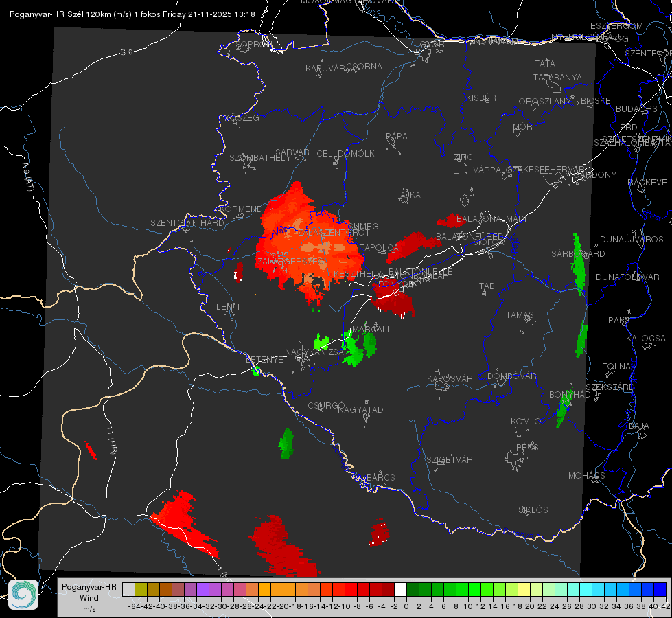Viewport: 672px width, 618px height.
Task: Click the RACKEVE city label
Action: 647,183
